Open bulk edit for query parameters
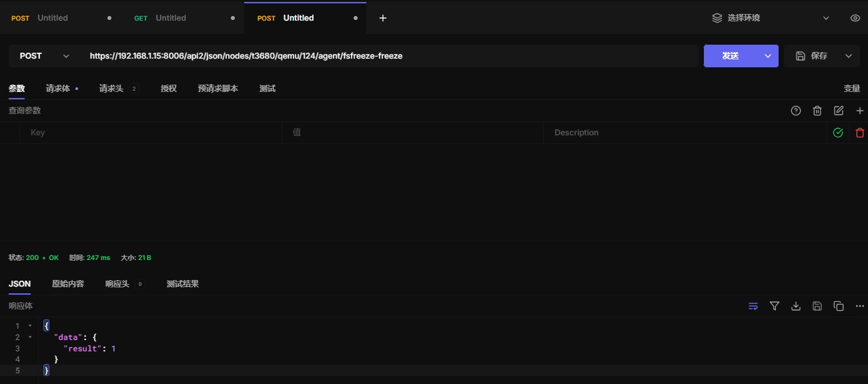Viewport: 868px width, 384px height. [x=838, y=111]
